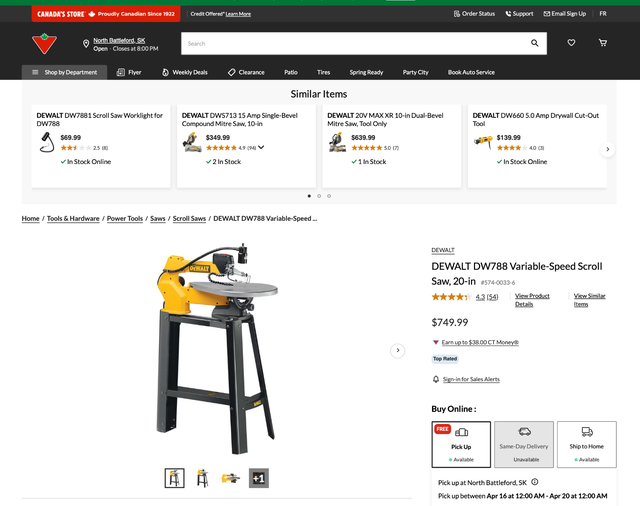Select the first product thumbnail
Image resolution: width=640 pixels, height=506 pixels.
tap(174, 478)
